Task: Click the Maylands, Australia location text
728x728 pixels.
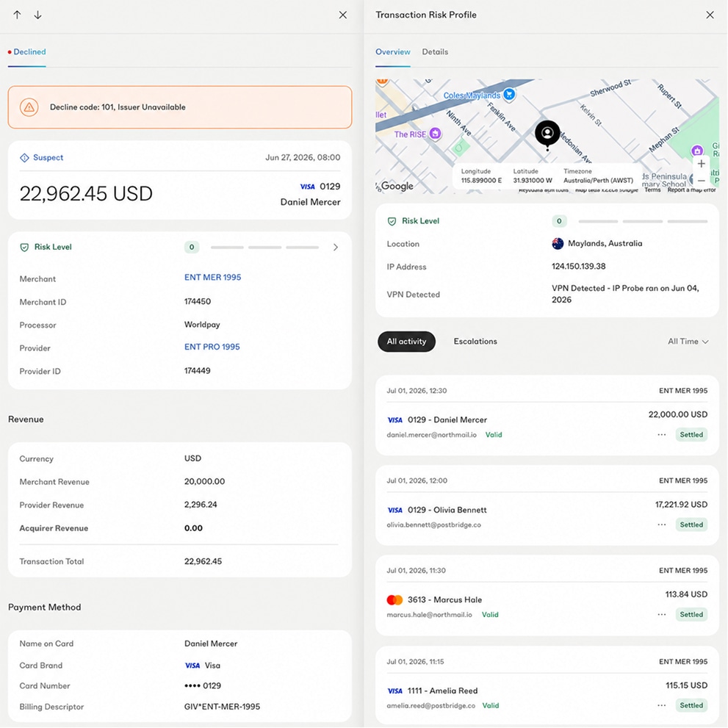Action: pos(605,244)
